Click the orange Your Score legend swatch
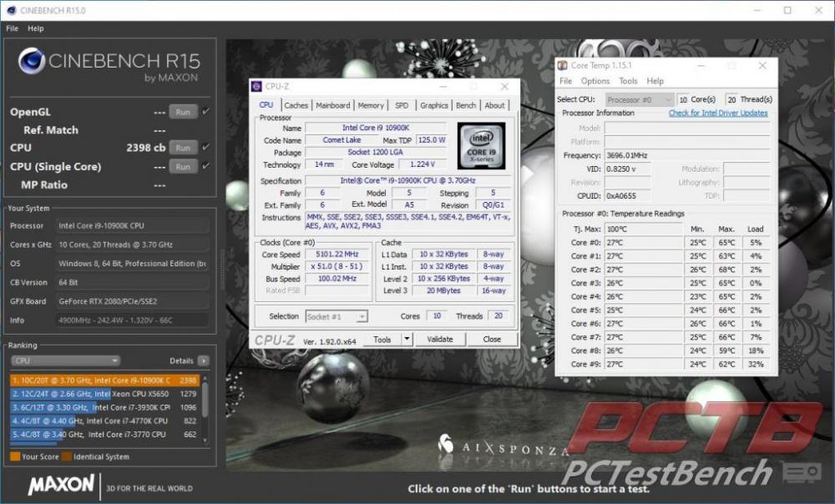 click(x=15, y=456)
